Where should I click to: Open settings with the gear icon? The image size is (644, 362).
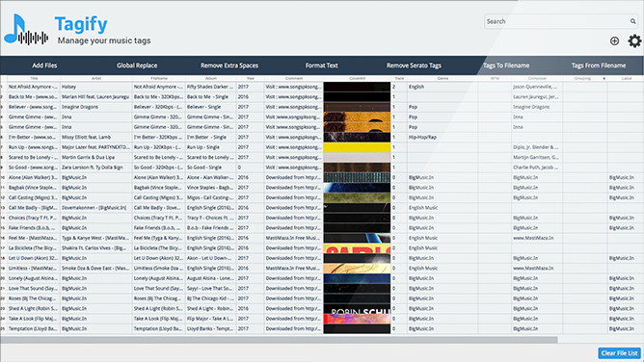[634, 40]
